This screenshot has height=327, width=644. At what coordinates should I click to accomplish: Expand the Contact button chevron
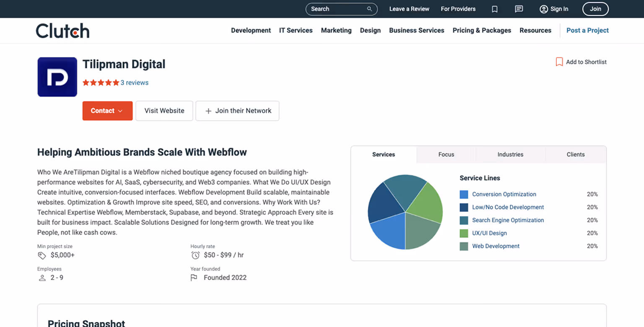(120, 111)
